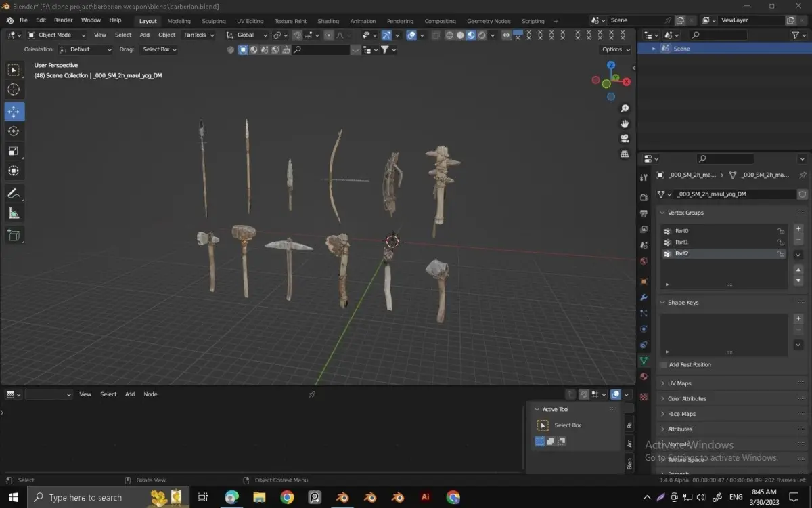Select the Cursor tool in viewport toolbar

[x=14, y=89]
